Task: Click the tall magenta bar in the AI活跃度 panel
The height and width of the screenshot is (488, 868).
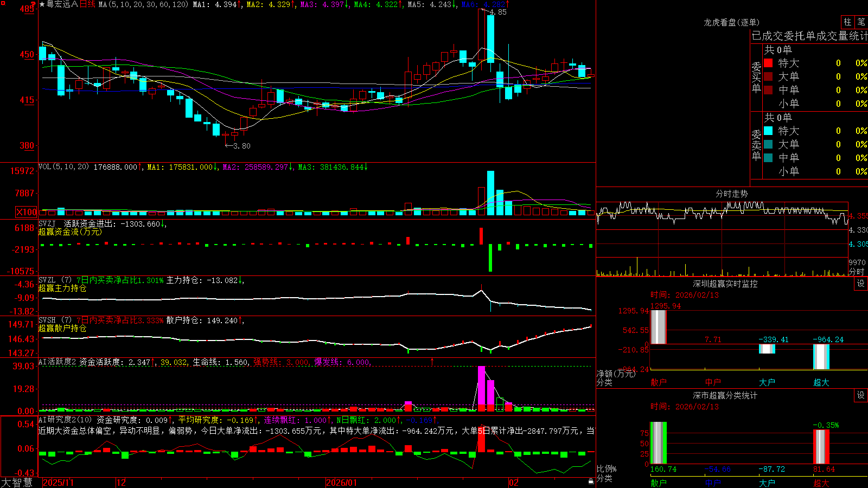Action: point(481,389)
